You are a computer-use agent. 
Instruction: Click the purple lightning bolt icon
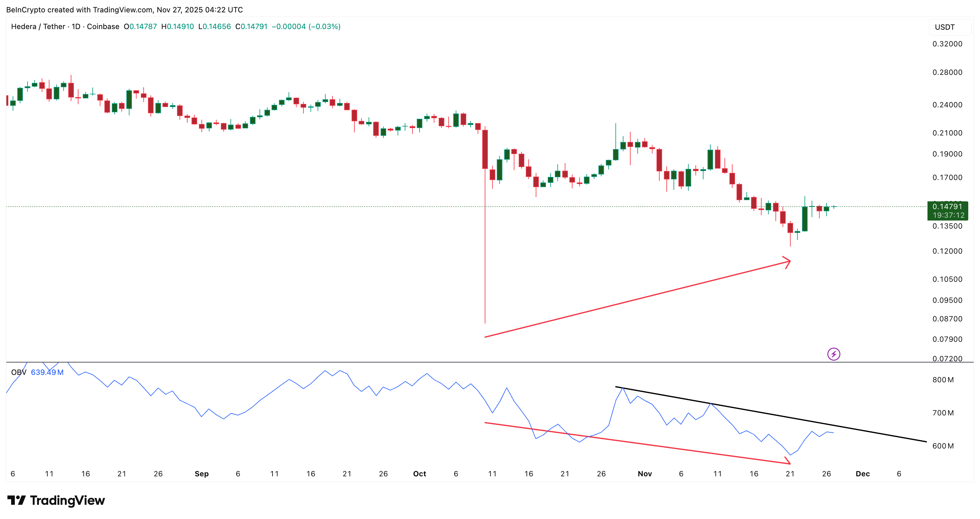tap(834, 354)
